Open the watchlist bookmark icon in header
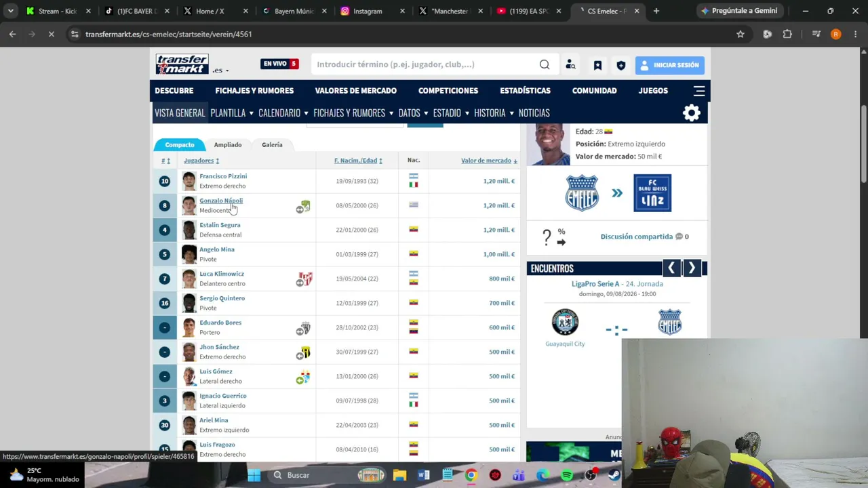The image size is (868, 488). click(597, 65)
